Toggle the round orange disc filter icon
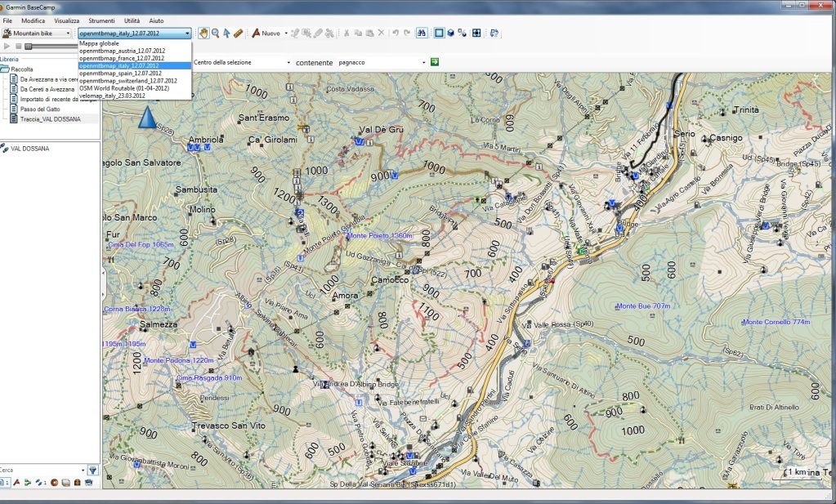 coord(54,483)
